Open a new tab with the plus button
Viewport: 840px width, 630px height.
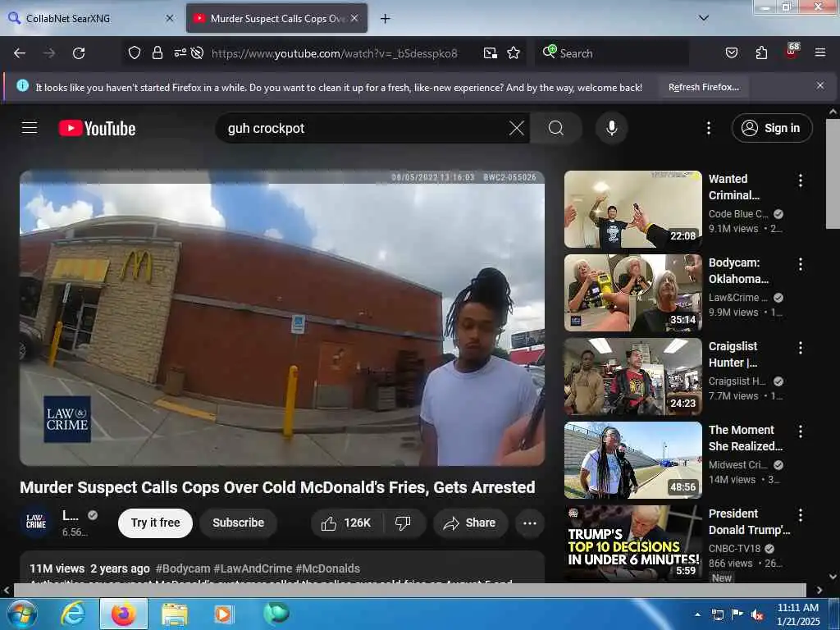(385, 19)
